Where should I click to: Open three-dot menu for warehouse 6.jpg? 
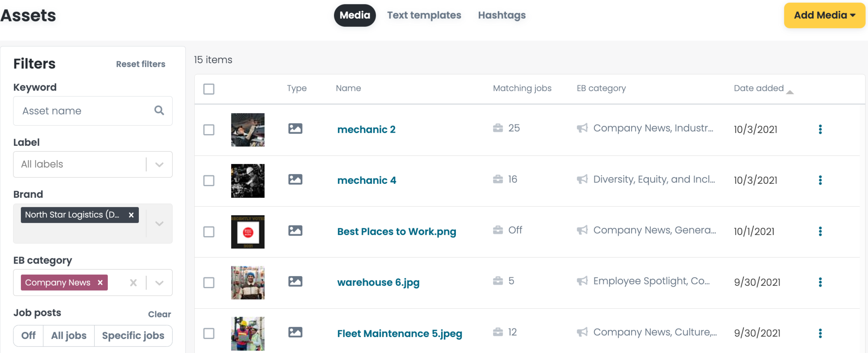[x=820, y=282]
